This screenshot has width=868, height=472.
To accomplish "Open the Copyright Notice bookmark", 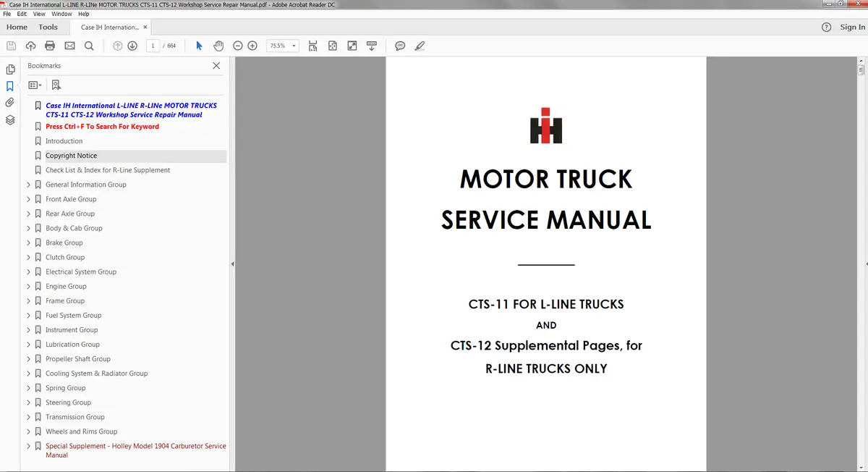I will 71,156.
